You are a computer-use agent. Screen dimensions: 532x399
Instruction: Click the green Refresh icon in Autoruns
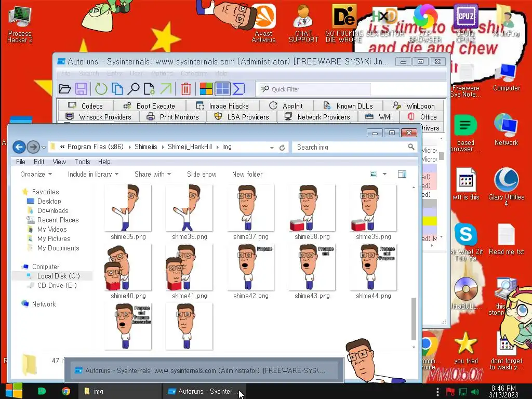tap(101, 89)
